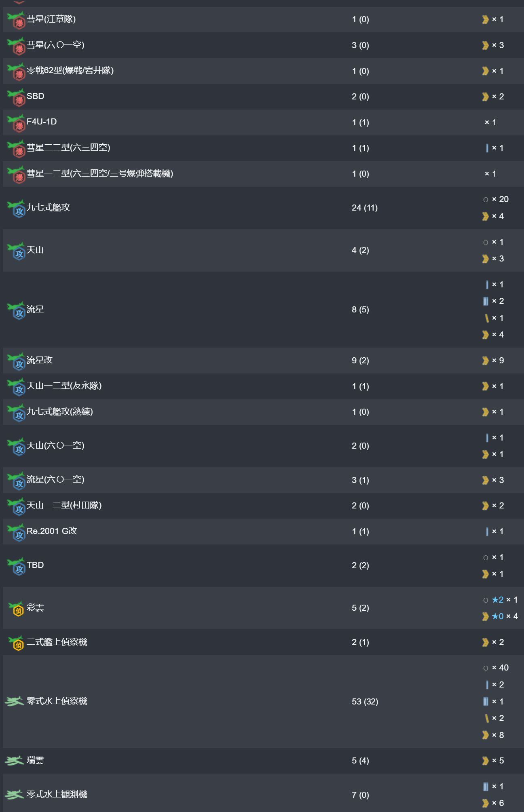This screenshot has height=812, width=524.
Task: Click the recon icon beside 二式艦上偵察機
Action: (16, 643)
